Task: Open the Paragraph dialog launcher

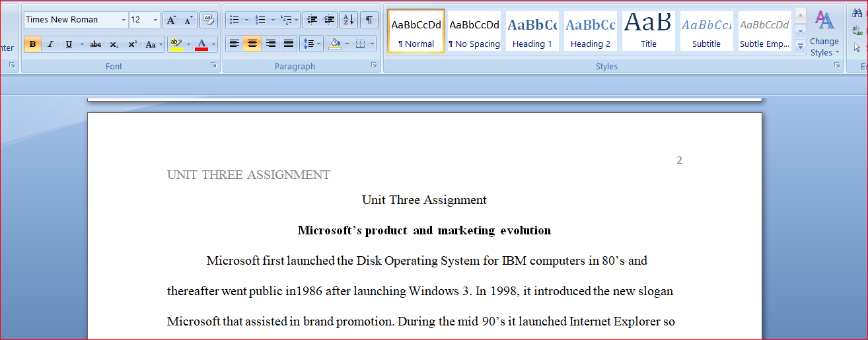Action: 374,65
